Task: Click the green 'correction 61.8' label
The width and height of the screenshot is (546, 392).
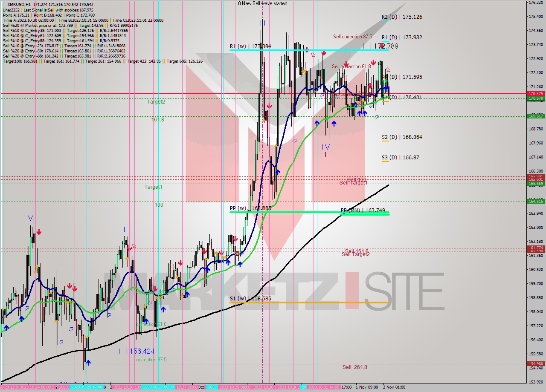Action: (151, 325)
